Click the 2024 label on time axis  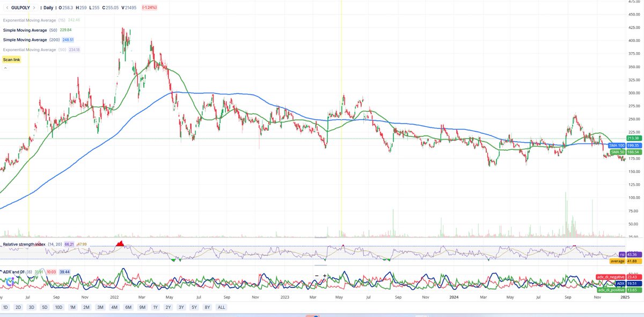[453, 297]
